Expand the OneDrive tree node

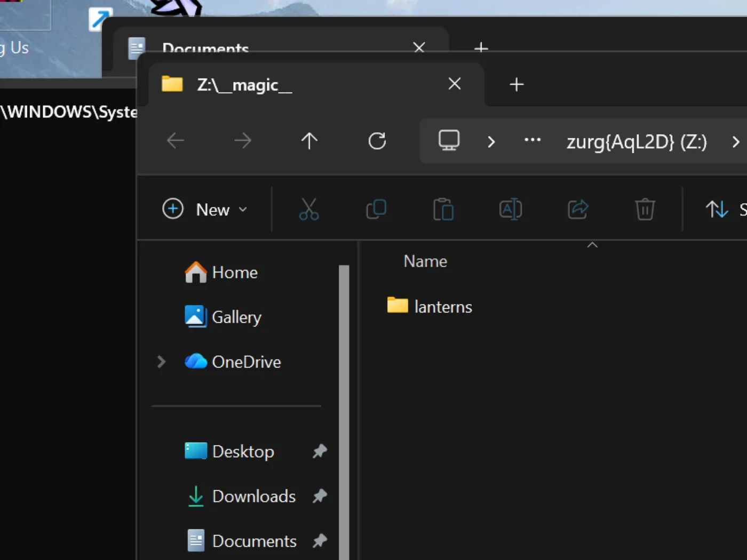pos(162,362)
